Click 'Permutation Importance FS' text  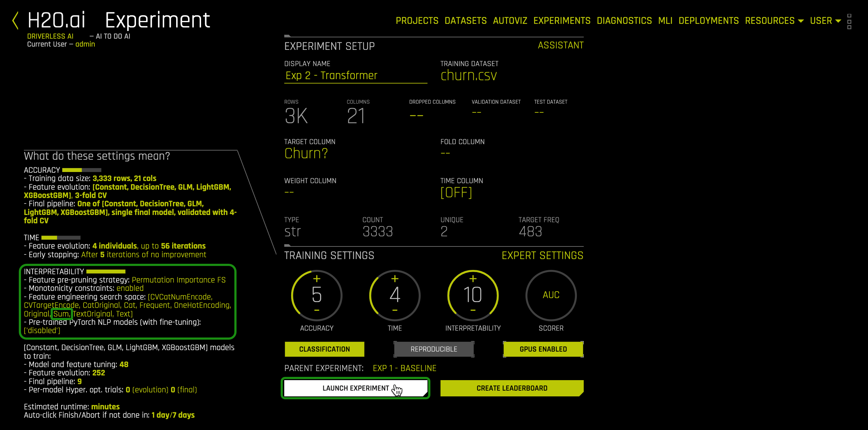pos(179,280)
